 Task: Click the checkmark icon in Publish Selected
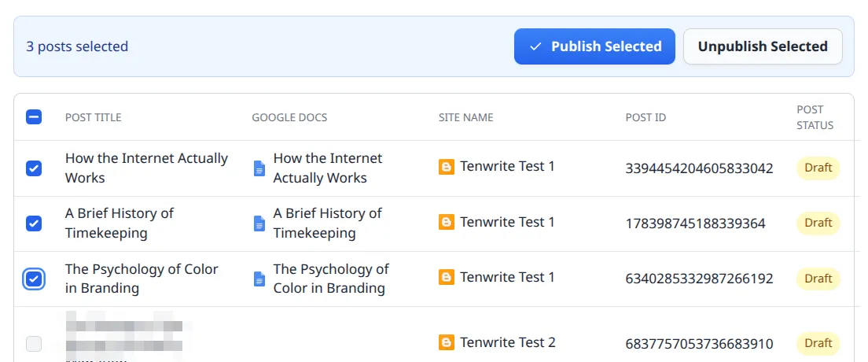pyautogui.click(x=535, y=46)
